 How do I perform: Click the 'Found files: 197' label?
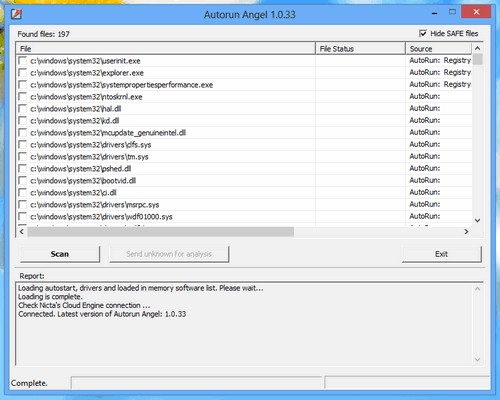(x=44, y=34)
